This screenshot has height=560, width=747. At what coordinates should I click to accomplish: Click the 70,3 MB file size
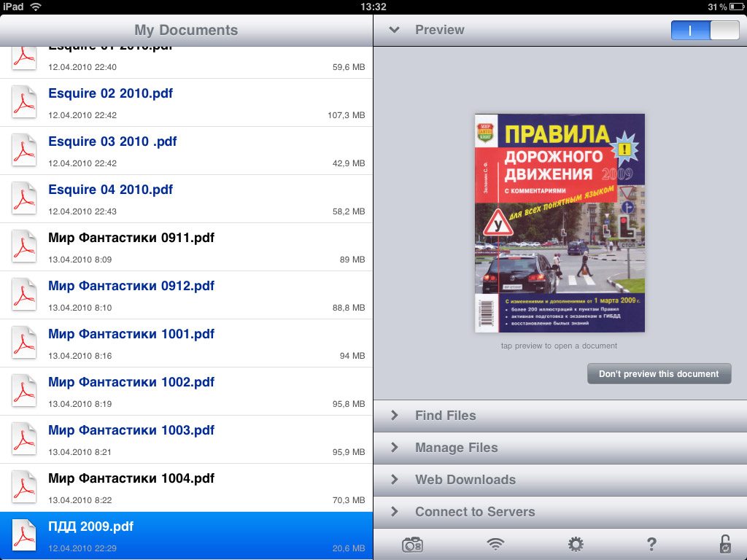tap(349, 500)
